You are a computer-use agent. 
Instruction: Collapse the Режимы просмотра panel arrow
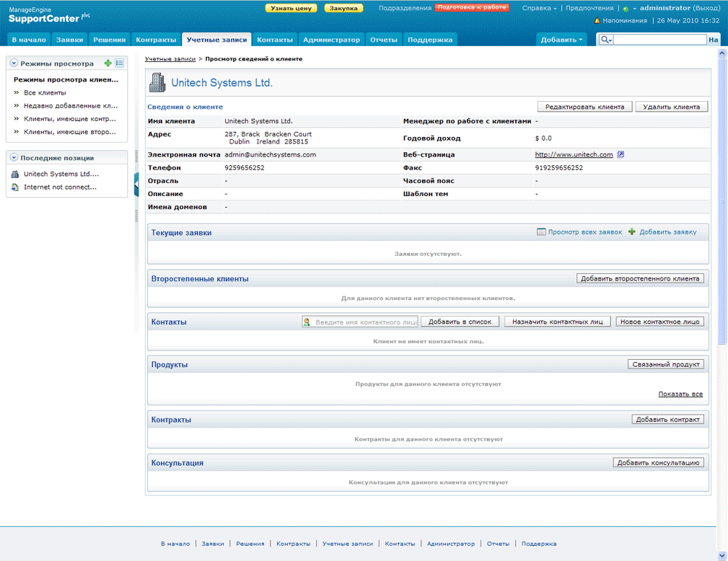(x=14, y=63)
